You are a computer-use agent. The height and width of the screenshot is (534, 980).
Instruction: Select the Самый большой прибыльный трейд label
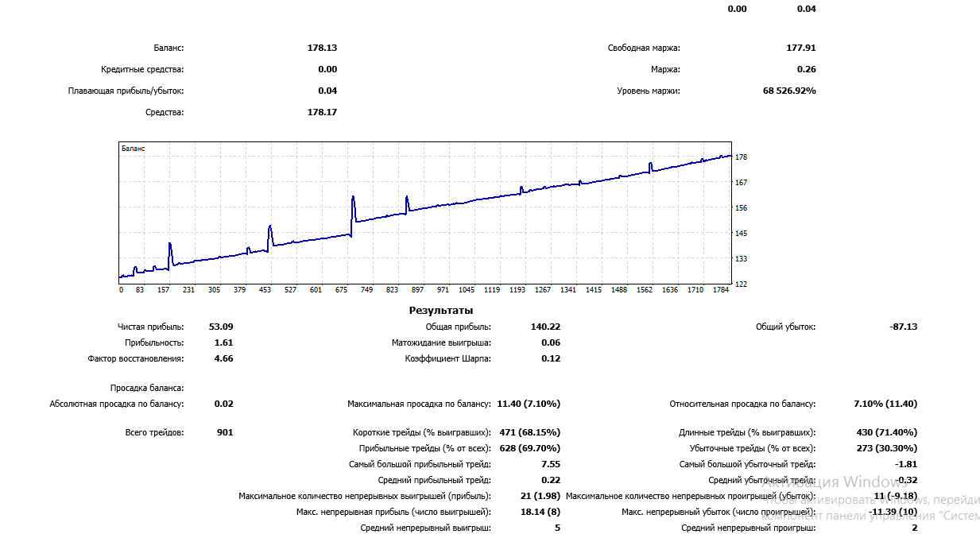point(420,464)
